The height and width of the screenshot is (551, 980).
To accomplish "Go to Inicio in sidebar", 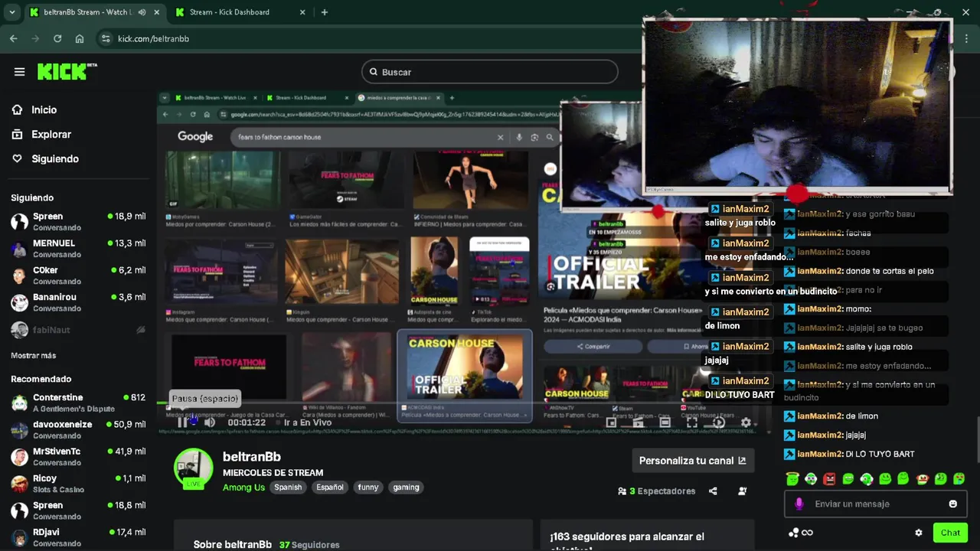I will click(x=44, y=110).
